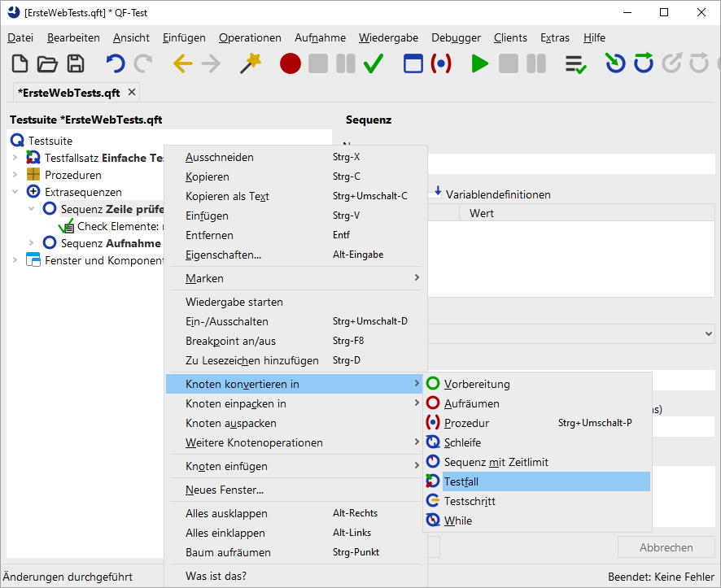Open the quickstart wizard wand icon

click(251, 63)
